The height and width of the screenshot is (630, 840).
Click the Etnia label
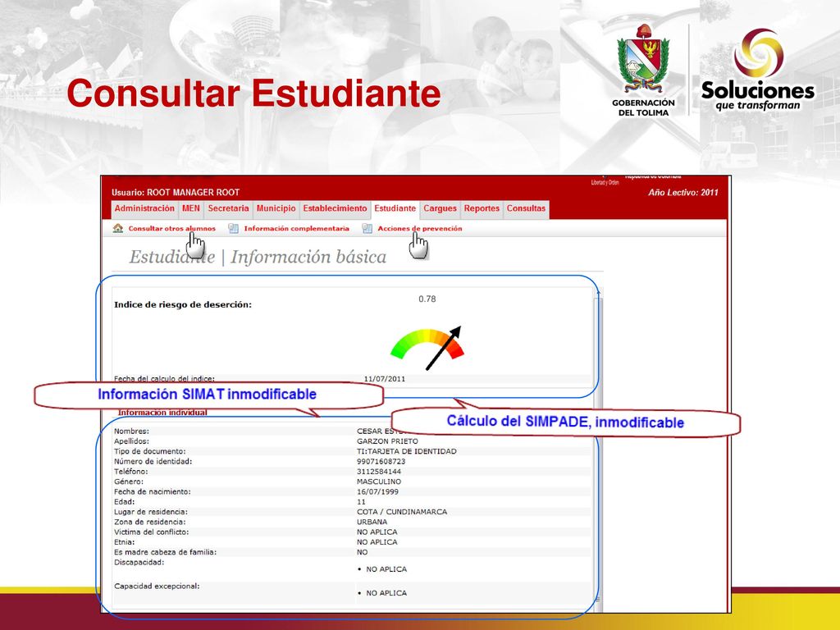pyautogui.click(x=125, y=542)
